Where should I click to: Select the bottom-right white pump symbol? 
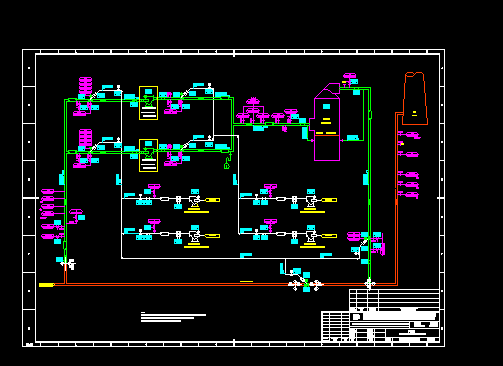[311, 236]
